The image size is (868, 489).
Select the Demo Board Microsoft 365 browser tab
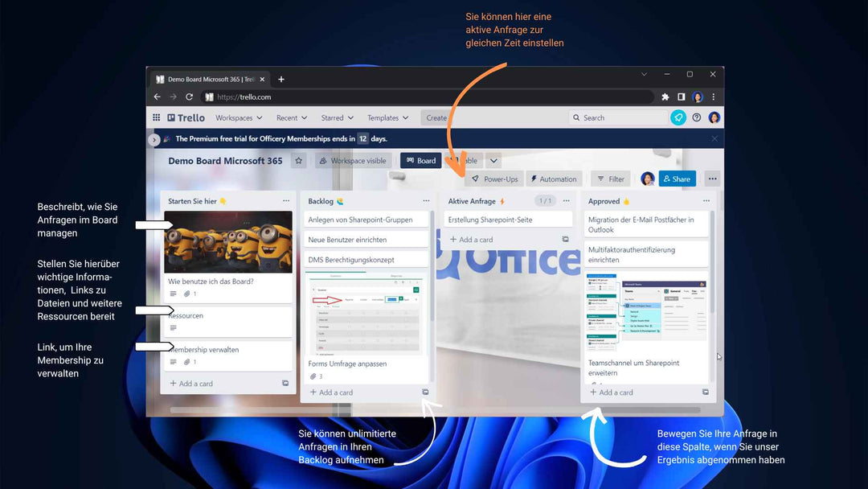pyautogui.click(x=210, y=79)
